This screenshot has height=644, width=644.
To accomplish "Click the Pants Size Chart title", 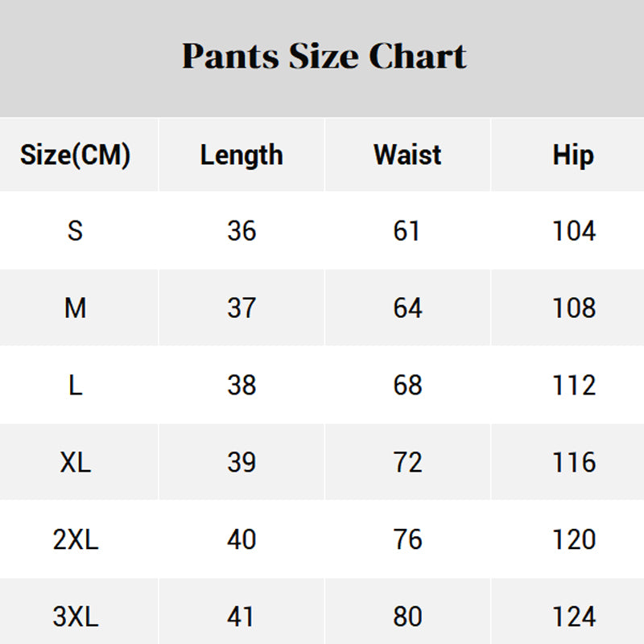I will click(324, 57).
